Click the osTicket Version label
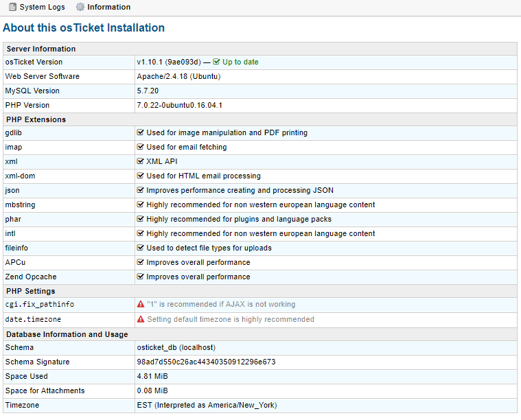The height and width of the screenshot is (420, 521). (34, 62)
